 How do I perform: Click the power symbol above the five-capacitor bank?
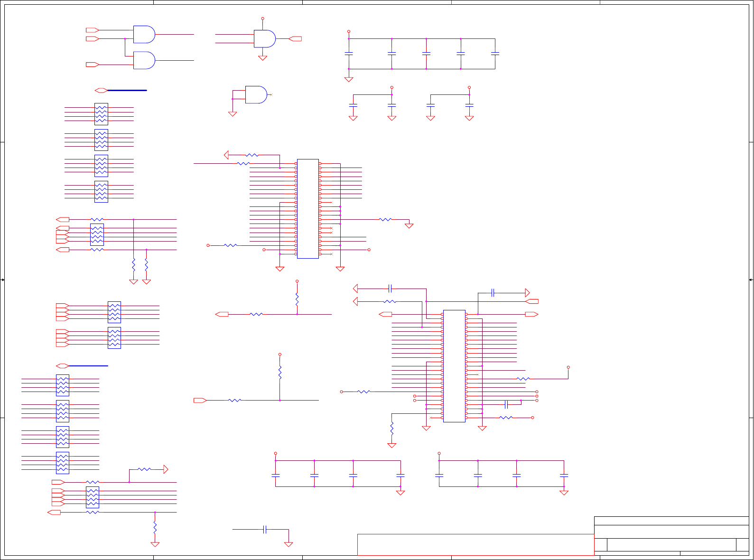(x=349, y=31)
